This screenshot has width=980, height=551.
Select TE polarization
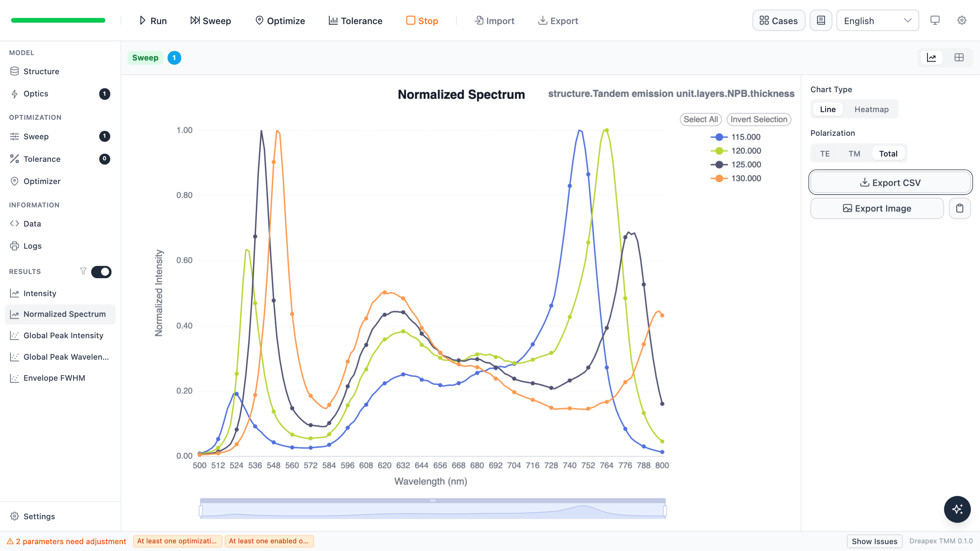point(825,154)
